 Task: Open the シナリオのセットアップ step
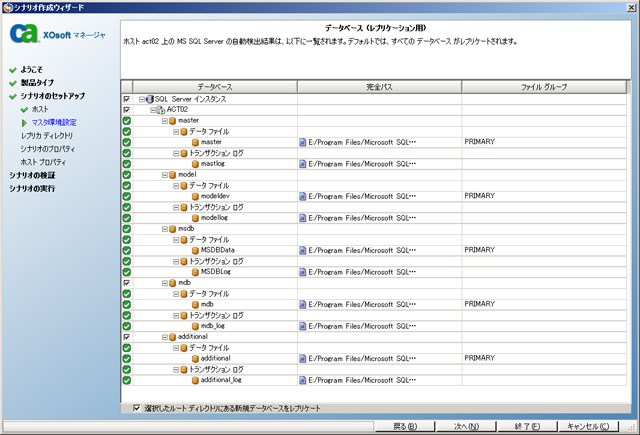tap(53, 96)
